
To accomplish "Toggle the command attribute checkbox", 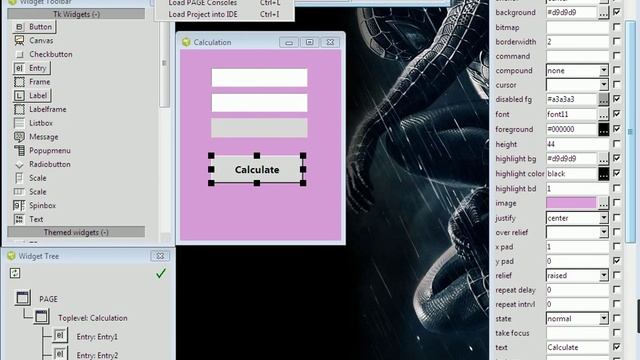I will [616, 56].
